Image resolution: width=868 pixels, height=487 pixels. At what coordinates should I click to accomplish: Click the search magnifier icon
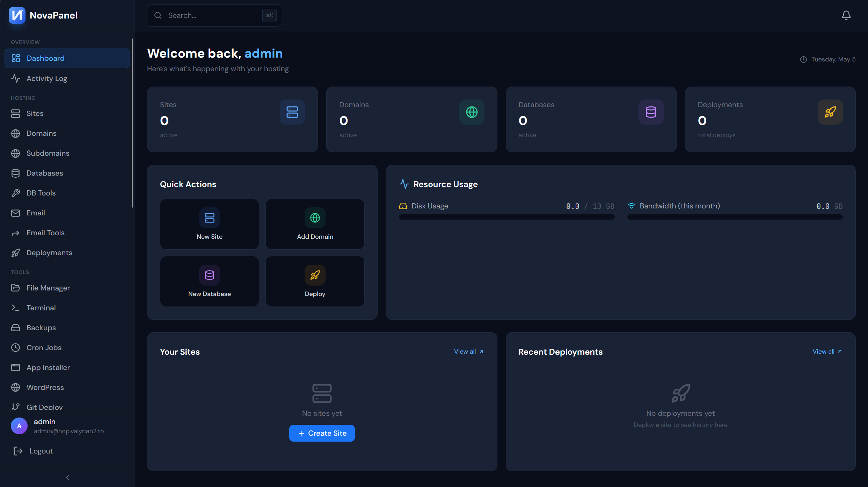click(x=158, y=15)
